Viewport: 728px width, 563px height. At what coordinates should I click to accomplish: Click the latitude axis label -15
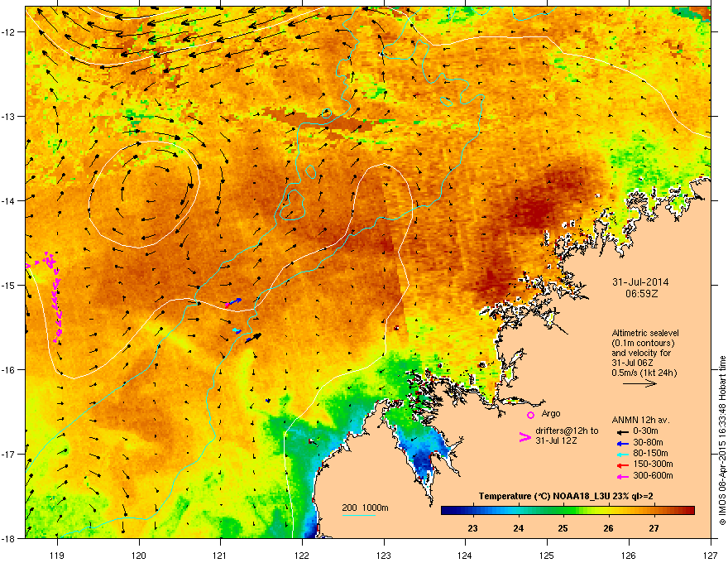coord(9,285)
